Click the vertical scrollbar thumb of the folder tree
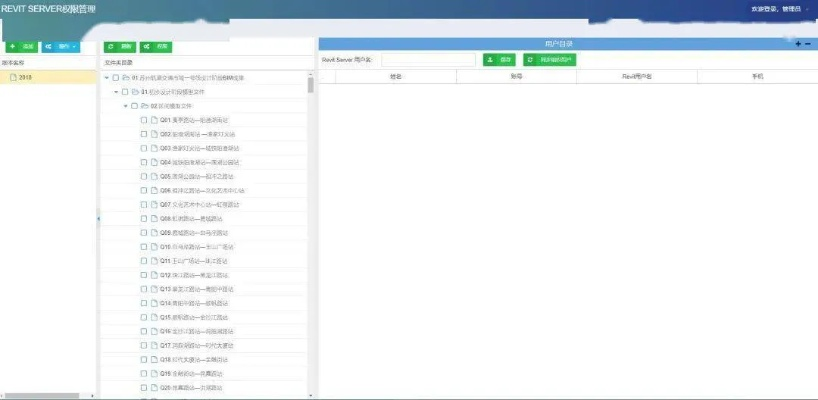 (310, 85)
